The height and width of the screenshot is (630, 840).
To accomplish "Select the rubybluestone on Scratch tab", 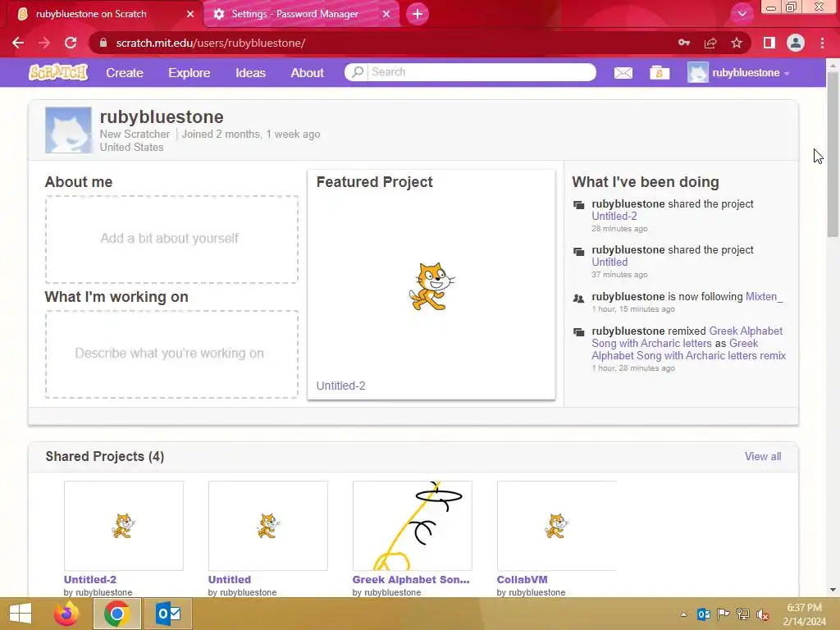I will (103, 14).
